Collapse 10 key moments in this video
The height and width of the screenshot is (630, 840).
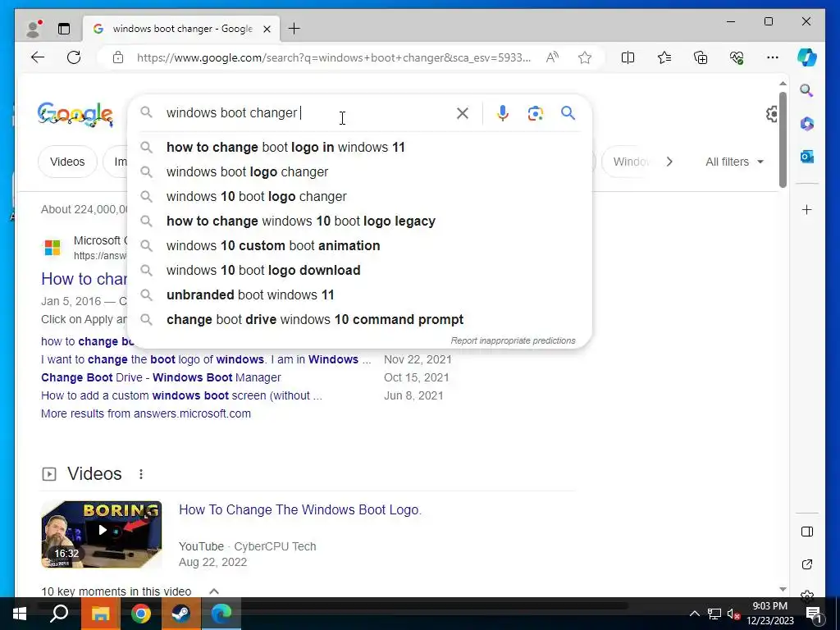coord(214,591)
